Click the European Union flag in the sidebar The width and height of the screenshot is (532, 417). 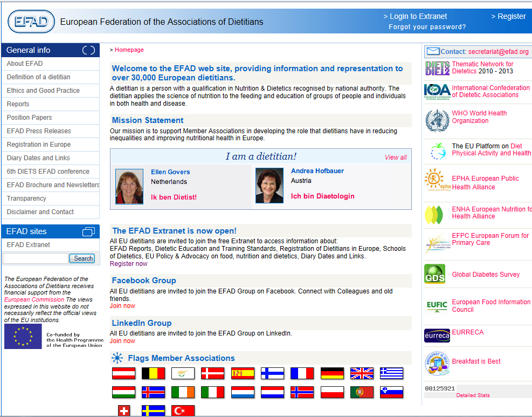coord(23,337)
